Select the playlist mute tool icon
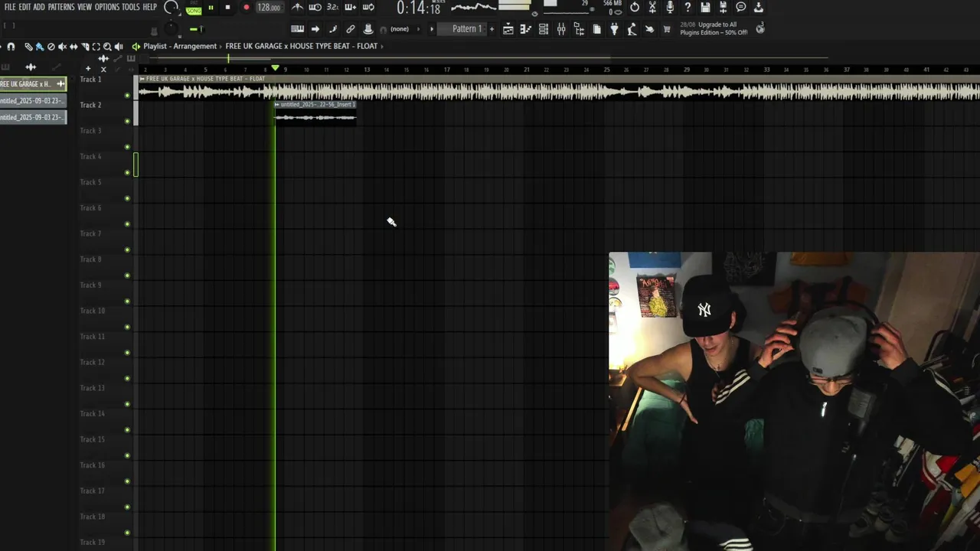 [x=63, y=47]
